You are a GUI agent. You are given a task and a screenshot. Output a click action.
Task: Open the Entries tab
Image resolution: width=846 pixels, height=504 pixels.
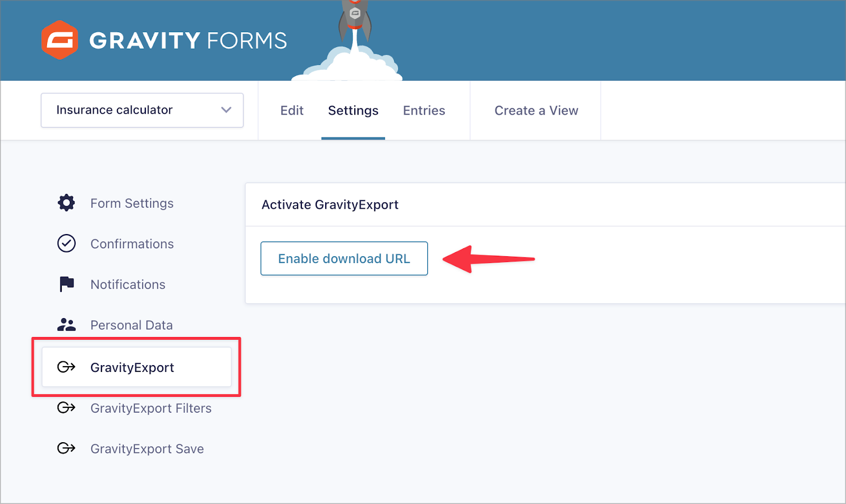click(424, 110)
